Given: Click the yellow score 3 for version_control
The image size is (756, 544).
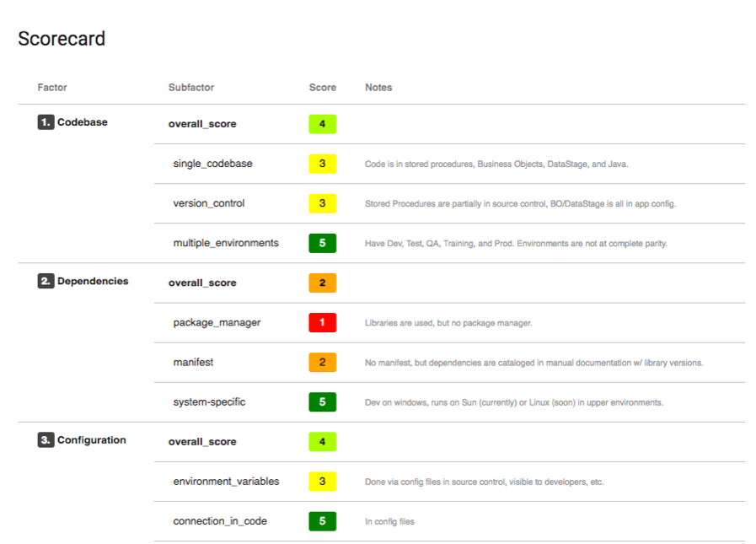Looking at the screenshot, I should pyautogui.click(x=323, y=203).
